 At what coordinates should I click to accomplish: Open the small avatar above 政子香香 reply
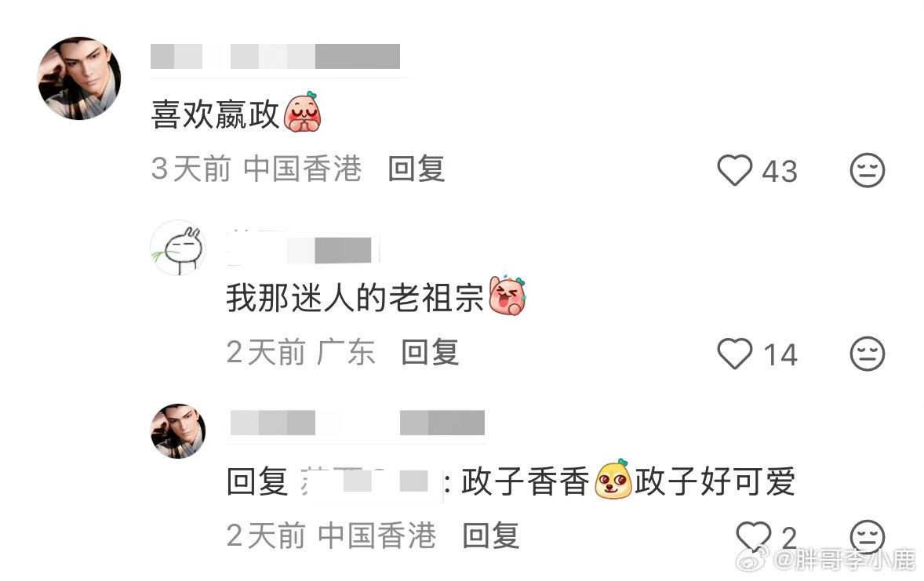tap(178, 430)
